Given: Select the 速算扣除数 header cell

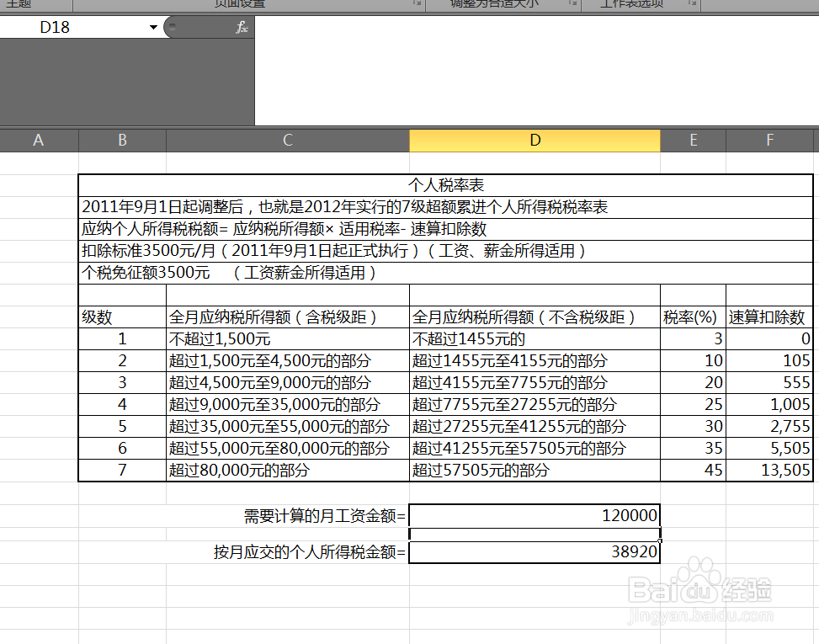Looking at the screenshot, I should click(x=768, y=317).
